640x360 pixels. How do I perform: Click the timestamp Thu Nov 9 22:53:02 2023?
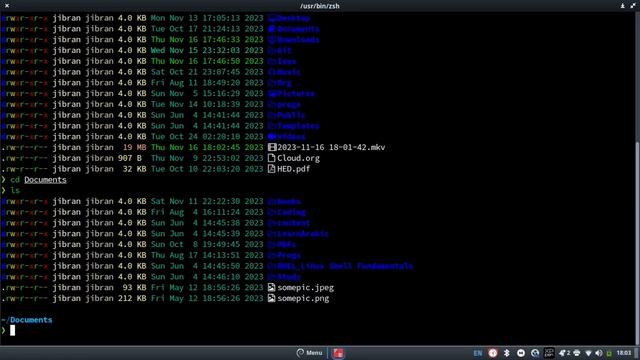207,158
